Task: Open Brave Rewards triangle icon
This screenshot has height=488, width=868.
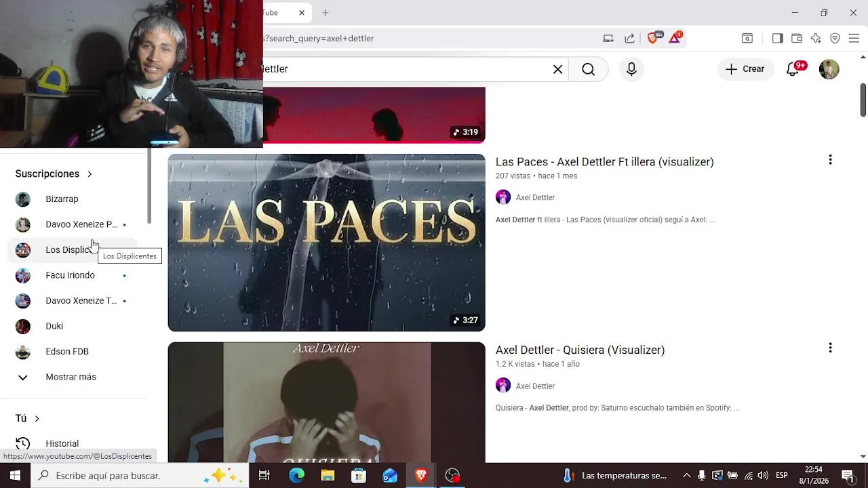Action: (675, 38)
